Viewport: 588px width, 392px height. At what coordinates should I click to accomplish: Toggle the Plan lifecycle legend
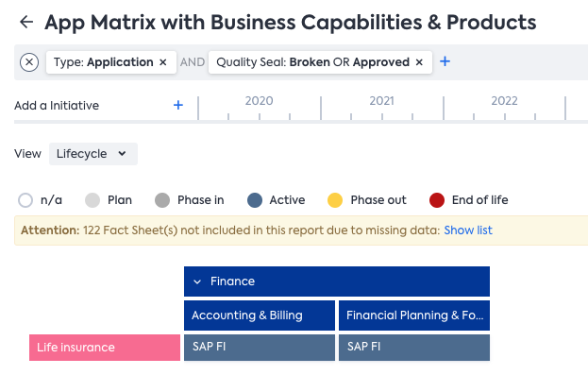click(92, 200)
